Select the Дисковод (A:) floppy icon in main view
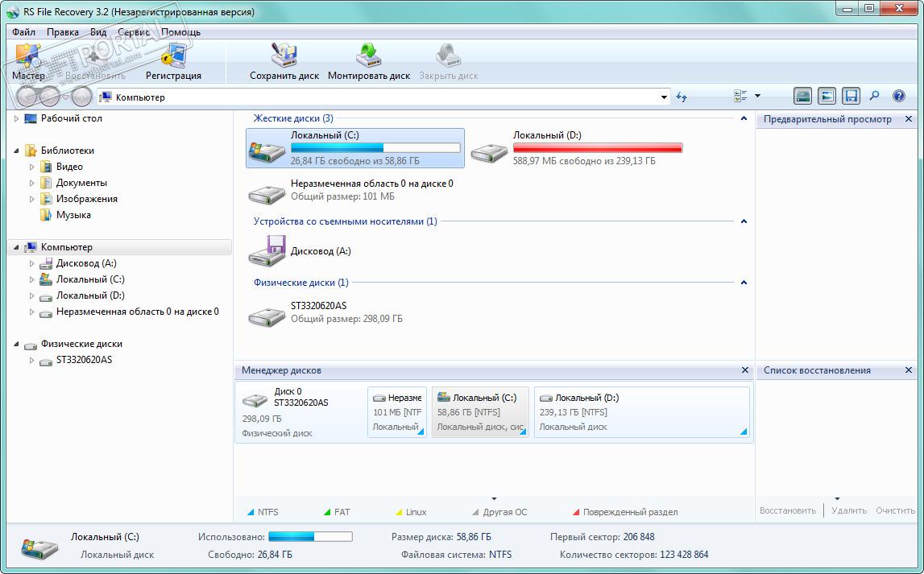Image resolution: width=924 pixels, height=574 pixels. click(x=267, y=251)
